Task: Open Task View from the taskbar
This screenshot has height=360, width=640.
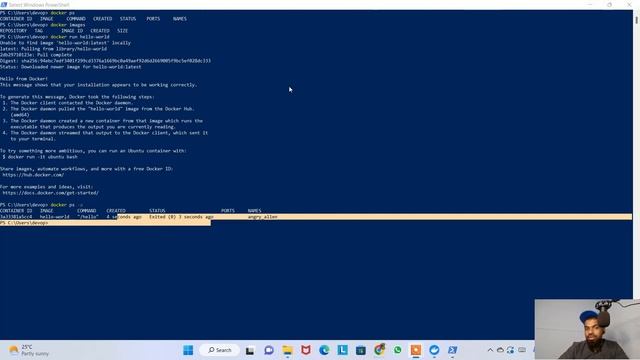Action: coord(250,350)
